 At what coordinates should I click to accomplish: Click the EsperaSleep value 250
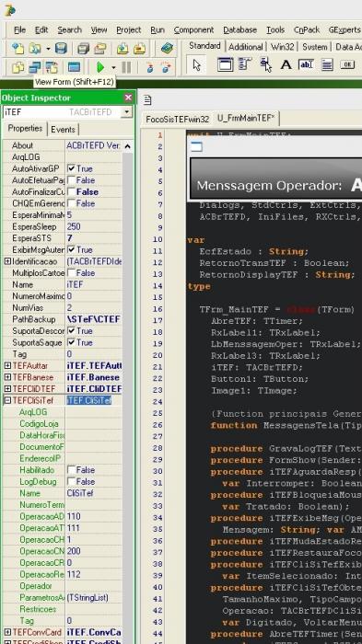pyautogui.click(x=94, y=226)
